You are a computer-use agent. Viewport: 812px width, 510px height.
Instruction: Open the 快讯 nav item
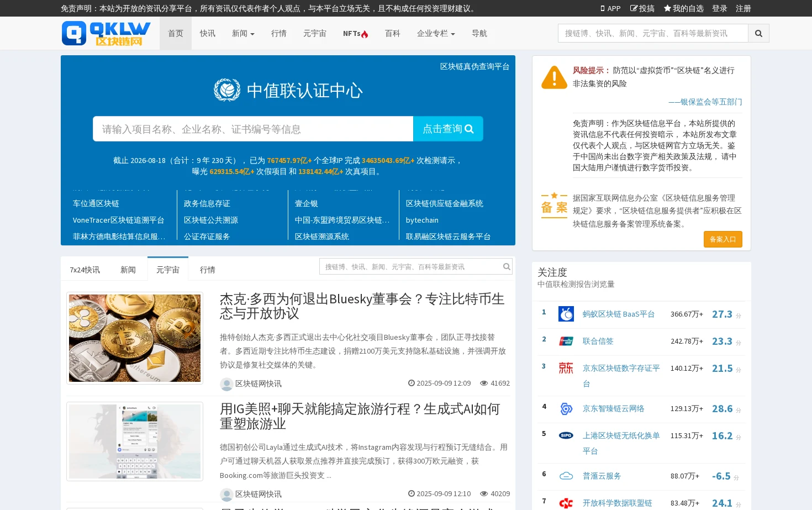click(x=208, y=33)
